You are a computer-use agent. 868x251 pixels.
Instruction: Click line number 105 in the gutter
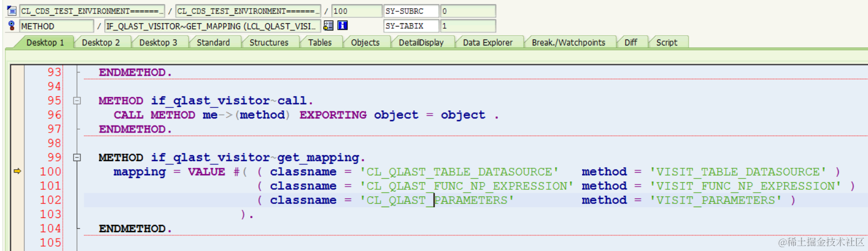[x=51, y=242]
